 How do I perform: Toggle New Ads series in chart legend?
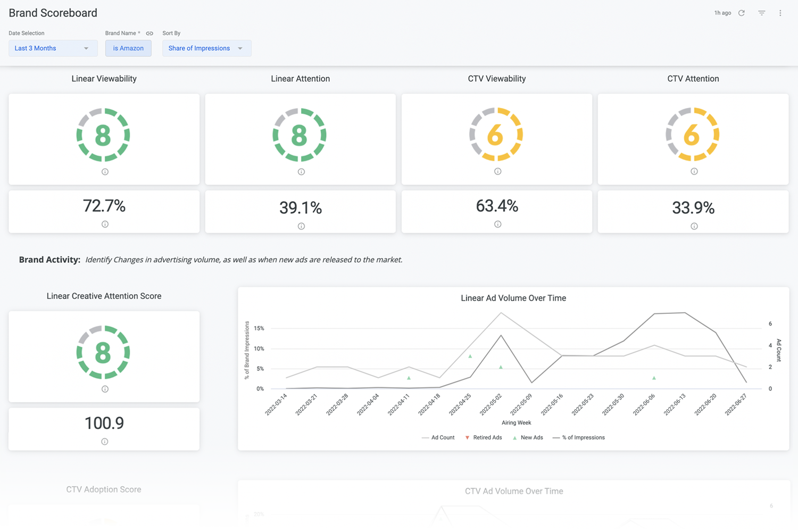pyautogui.click(x=527, y=437)
